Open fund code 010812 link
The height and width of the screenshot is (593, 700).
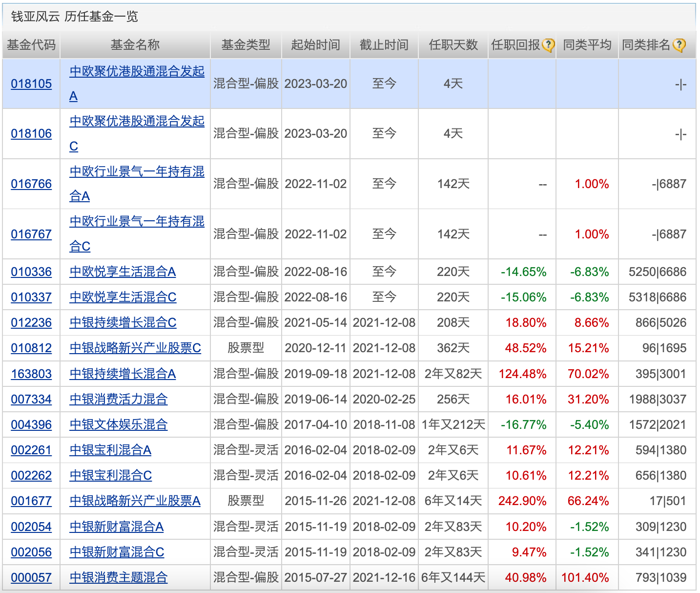pos(31,348)
